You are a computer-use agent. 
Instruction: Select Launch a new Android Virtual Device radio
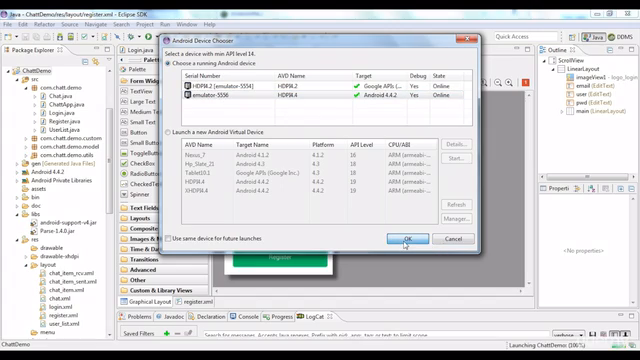[x=168, y=132]
